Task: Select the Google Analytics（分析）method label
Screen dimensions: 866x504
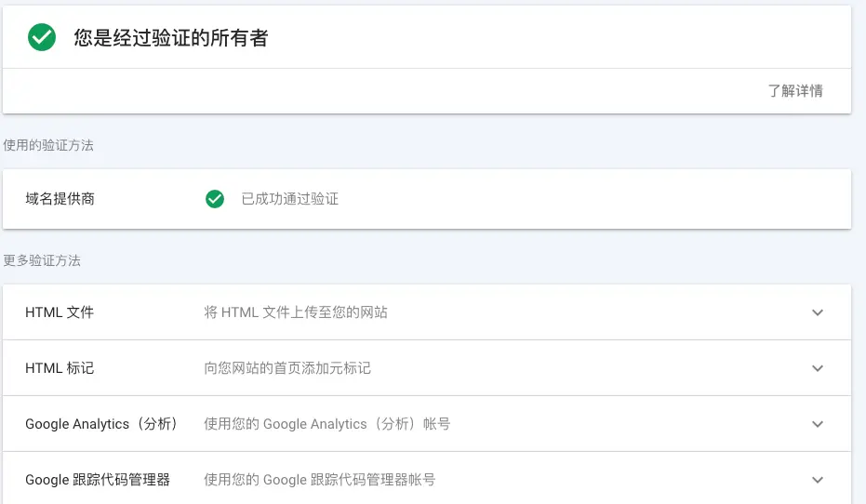Action: click(x=101, y=424)
